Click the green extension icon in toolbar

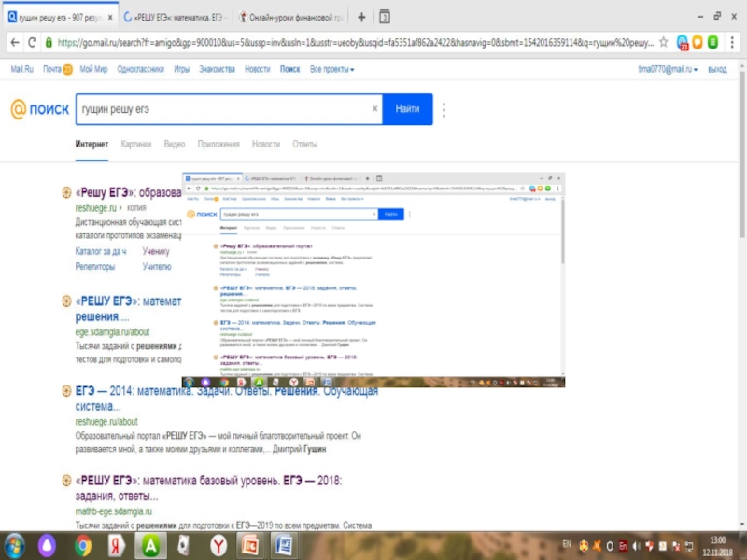pos(713,42)
